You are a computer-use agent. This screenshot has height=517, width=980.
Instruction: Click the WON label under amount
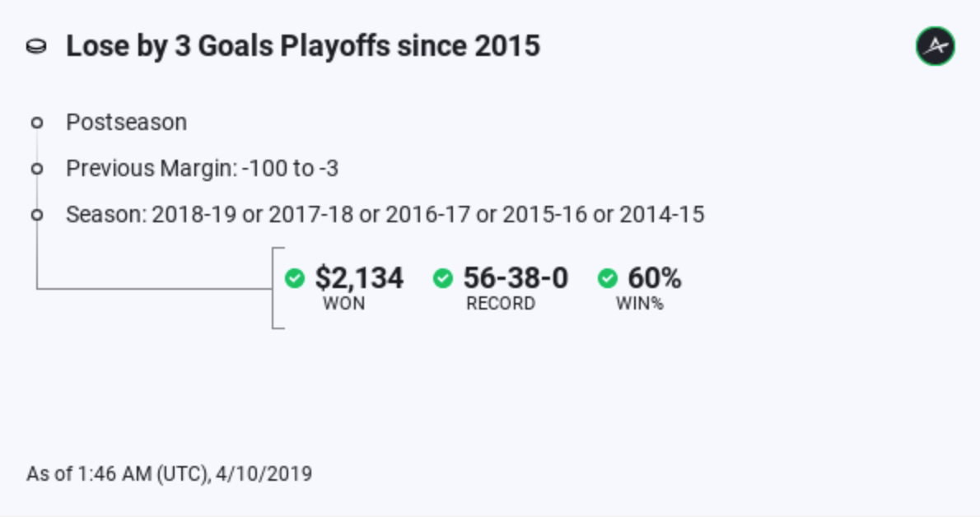pos(343,304)
